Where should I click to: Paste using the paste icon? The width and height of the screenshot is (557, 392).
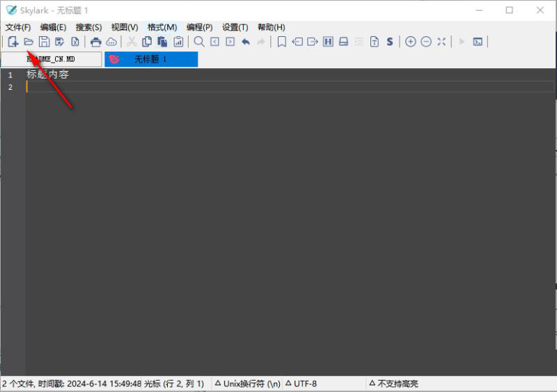[162, 42]
